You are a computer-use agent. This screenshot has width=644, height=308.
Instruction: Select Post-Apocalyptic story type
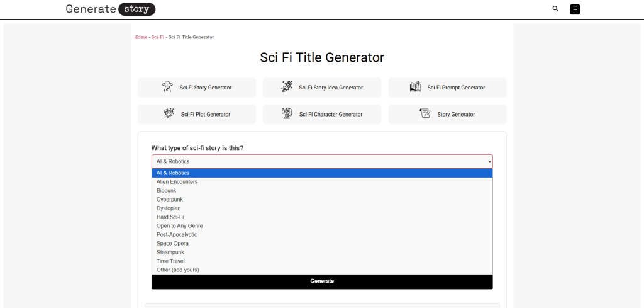[177, 235]
